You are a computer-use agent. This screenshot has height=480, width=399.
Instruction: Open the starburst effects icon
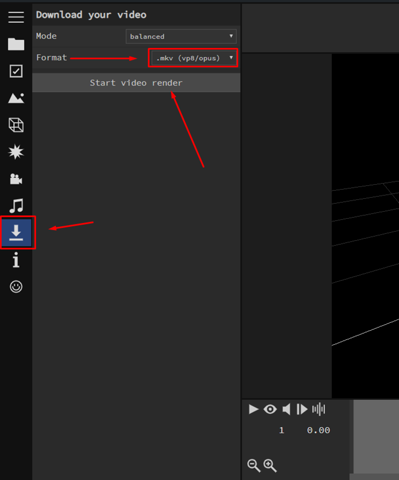16,152
